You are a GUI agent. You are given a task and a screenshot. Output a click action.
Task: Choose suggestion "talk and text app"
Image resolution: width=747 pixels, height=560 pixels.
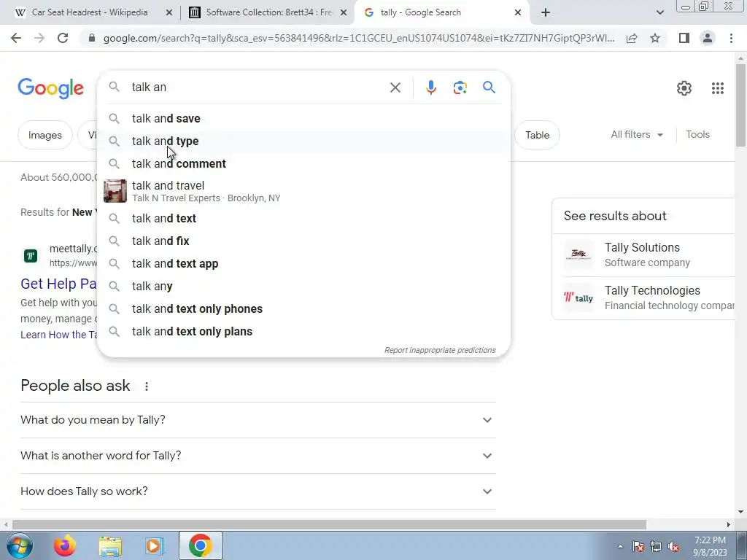[303, 264]
